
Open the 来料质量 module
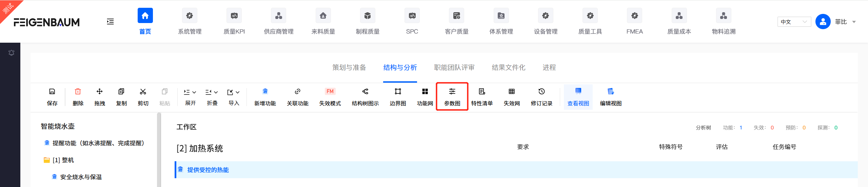[323, 22]
